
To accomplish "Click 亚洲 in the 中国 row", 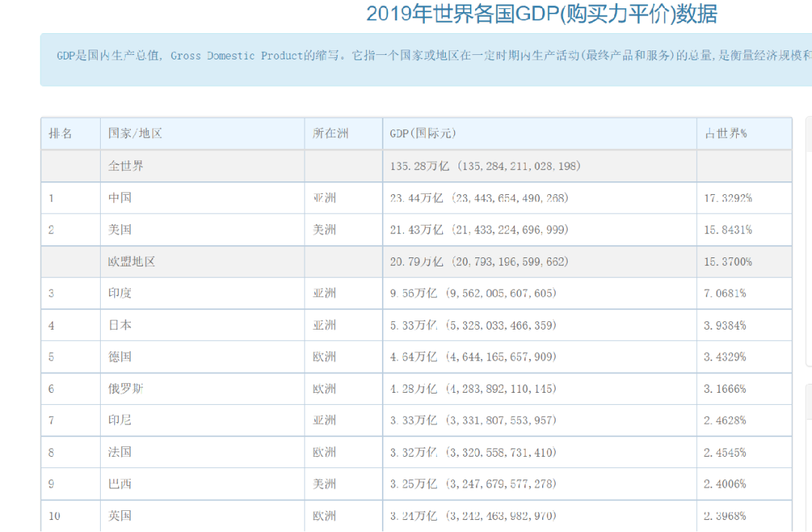I will (324, 198).
